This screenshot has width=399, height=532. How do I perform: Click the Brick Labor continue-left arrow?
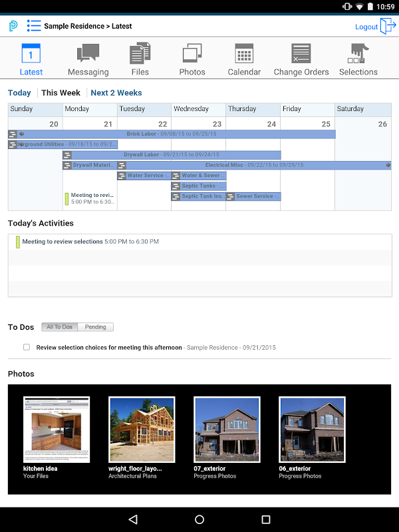coord(22,134)
